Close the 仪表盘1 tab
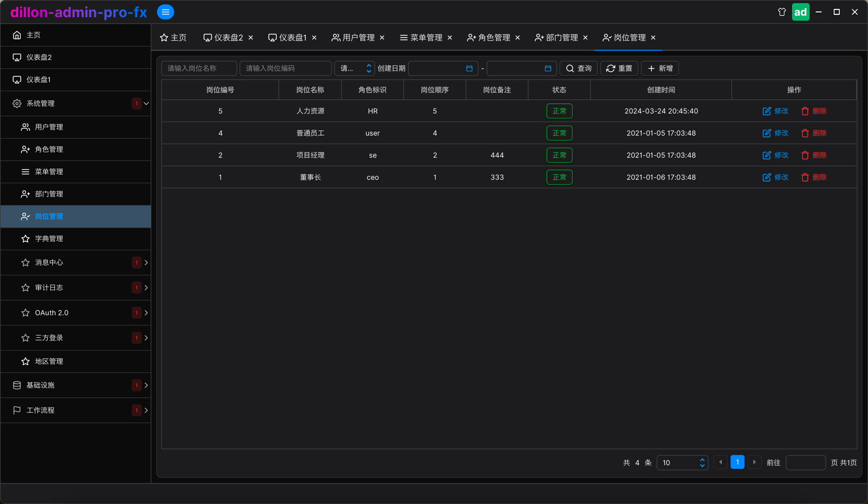Viewport: 868px width, 504px height. point(314,38)
